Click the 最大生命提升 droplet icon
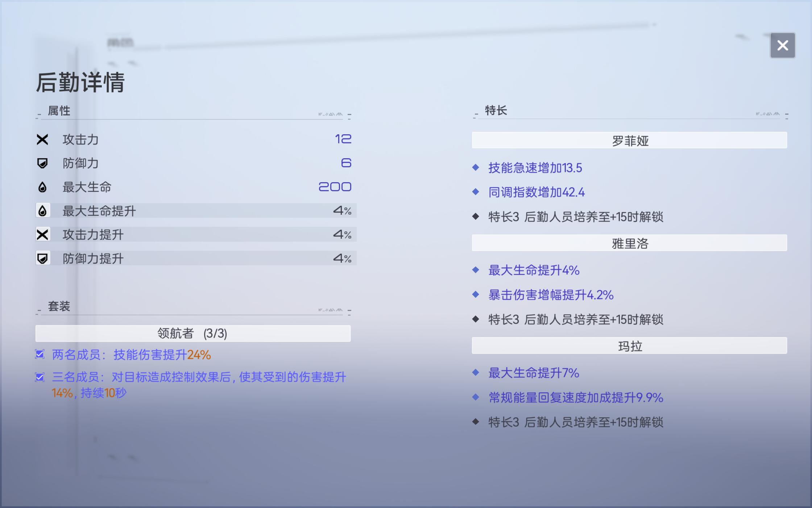The height and width of the screenshot is (508, 812). [42, 211]
